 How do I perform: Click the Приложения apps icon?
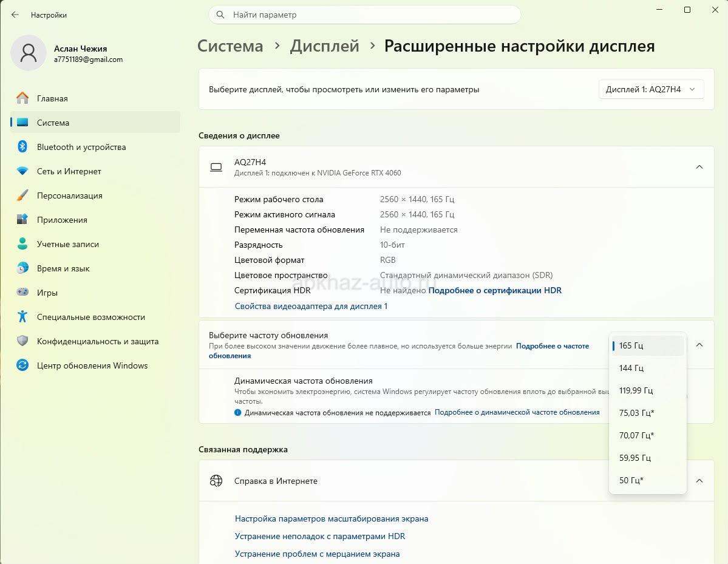22,220
